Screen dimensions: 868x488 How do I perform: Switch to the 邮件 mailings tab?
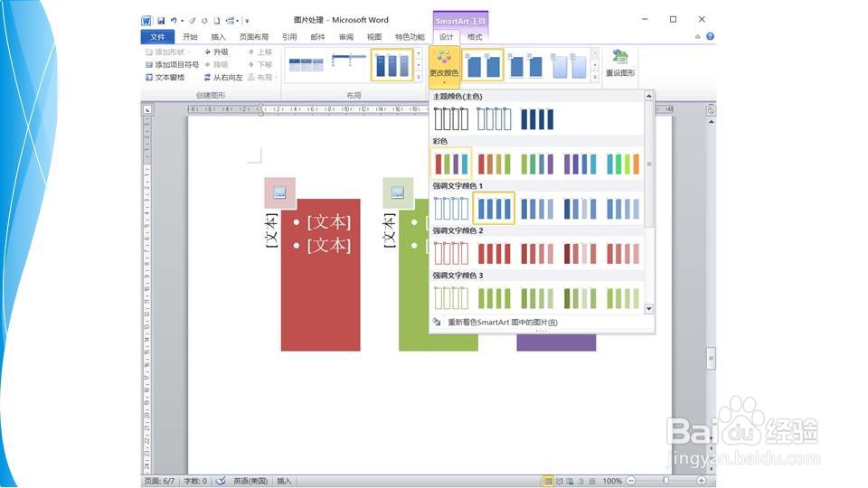(x=317, y=36)
